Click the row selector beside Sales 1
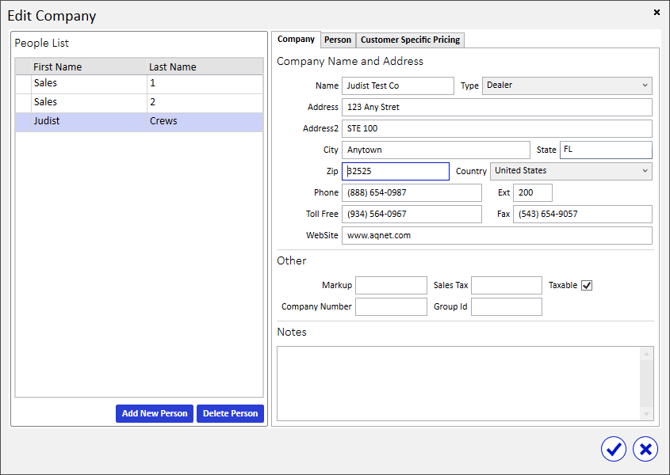Screen dimensions: 670x475 (x=24, y=83)
